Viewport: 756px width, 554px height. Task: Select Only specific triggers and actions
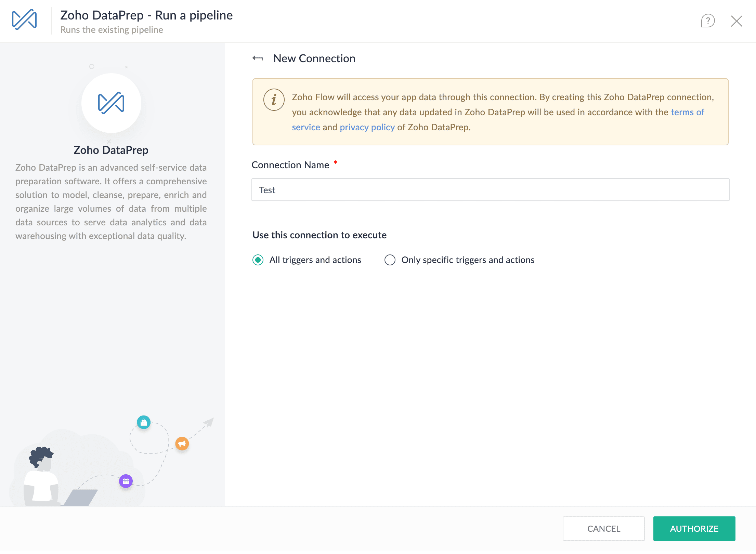pyautogui.click(x=390, y=260)
